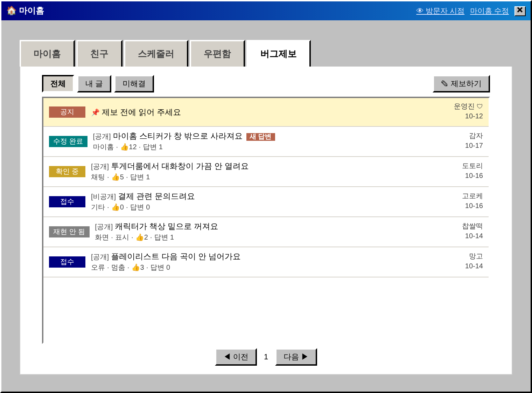
Task: Click author name 망고
Action: click(476, 256)
